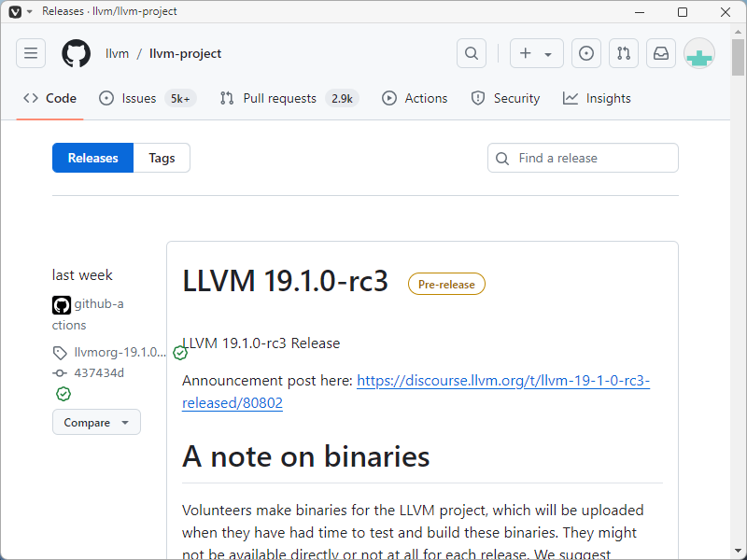Select the Releases button
Viewport: 747px width, 560px height.
click(x=92, y=158)
